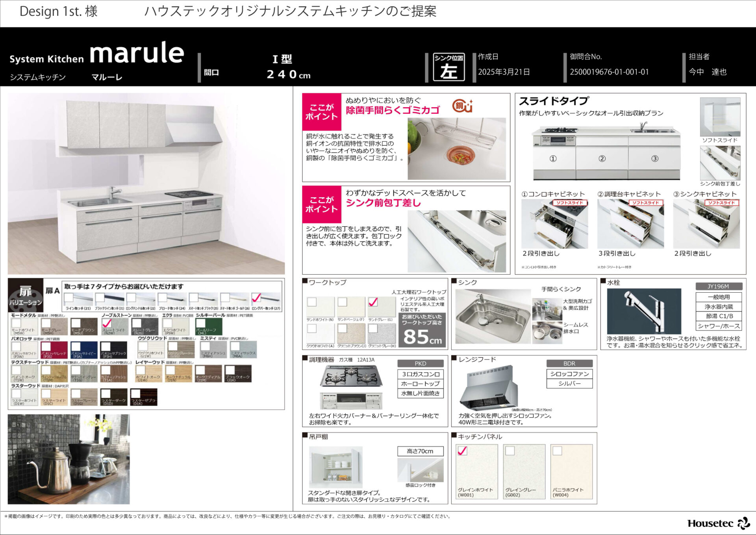This screenshot has width=756, height=535.
Task: Click the 浄水器内蔵 spec box
Action: point(719,307)
